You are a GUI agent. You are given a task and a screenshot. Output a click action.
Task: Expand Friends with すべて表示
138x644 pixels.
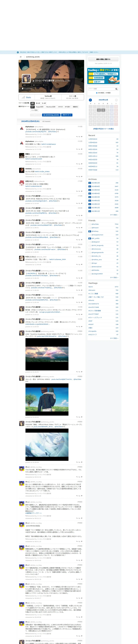[x=114, y=277]
